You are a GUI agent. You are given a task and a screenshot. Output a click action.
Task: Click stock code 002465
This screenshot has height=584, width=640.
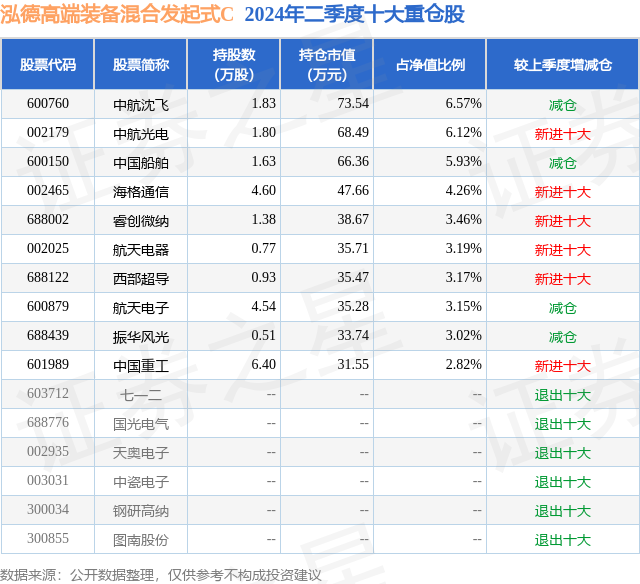48,190
